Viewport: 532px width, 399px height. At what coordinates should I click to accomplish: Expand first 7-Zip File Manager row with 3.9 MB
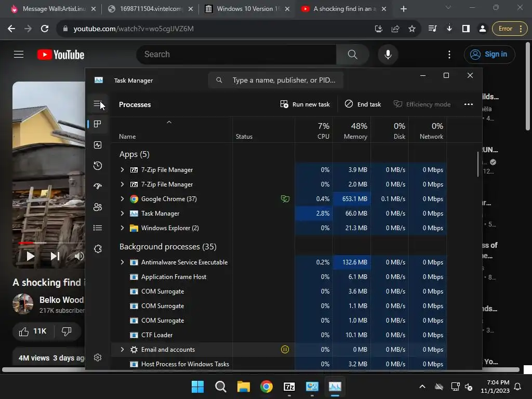tap(123, 170)
